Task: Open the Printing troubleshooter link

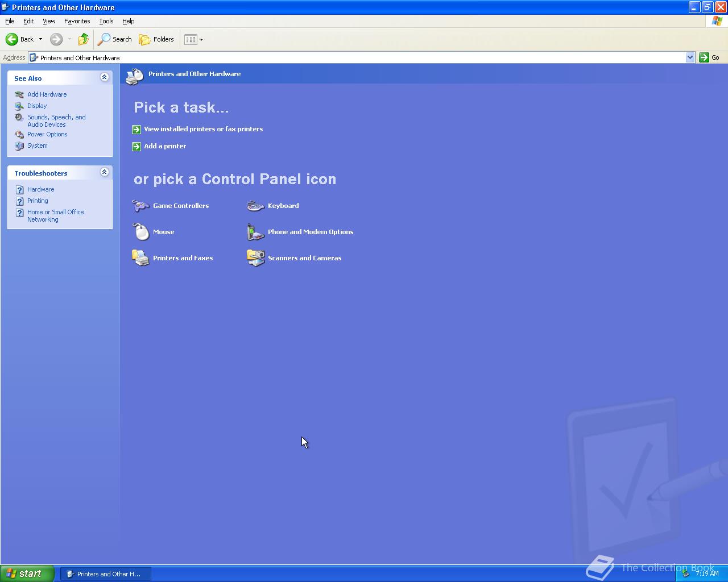Action: [x=38, y=201]
